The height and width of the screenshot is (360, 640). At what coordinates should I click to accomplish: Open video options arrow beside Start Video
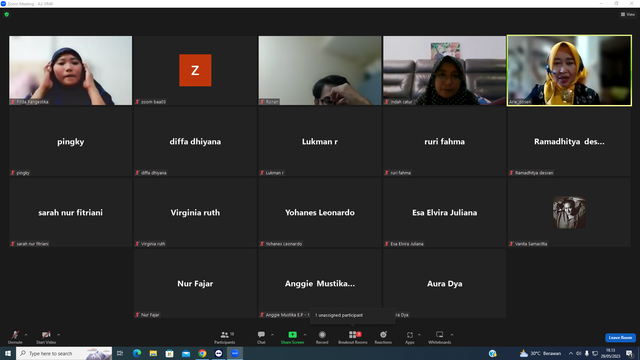tap(59, 335)
